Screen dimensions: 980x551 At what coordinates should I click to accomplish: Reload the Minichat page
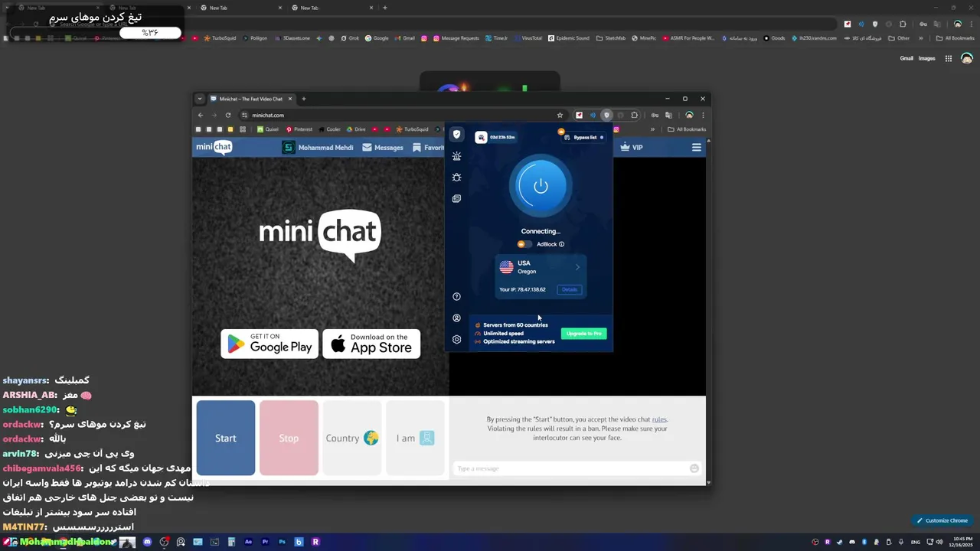(x=228, y=116)
